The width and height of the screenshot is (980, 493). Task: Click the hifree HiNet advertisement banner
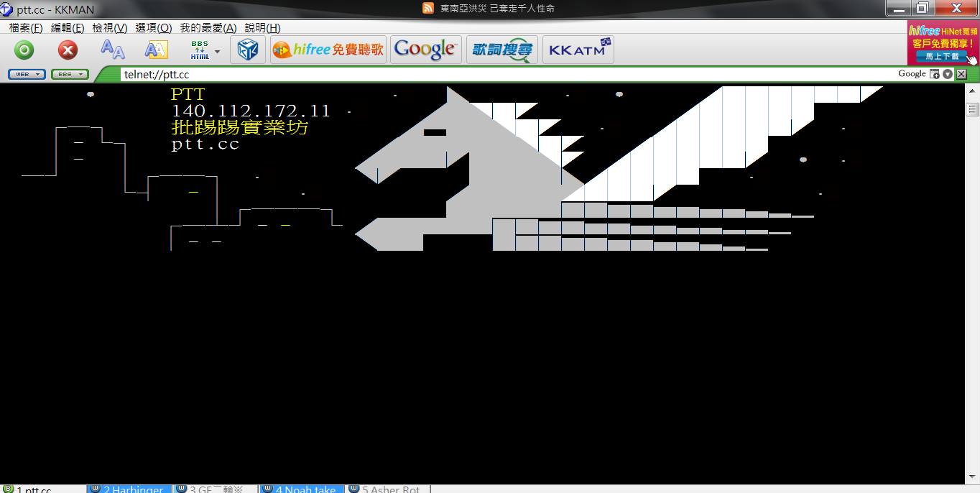[x=943, y=43]
